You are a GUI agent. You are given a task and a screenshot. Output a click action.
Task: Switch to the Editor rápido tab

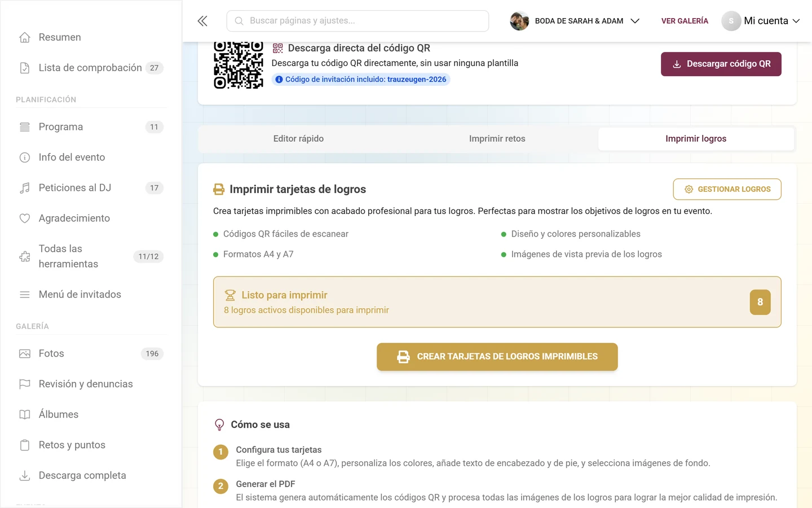pos(298,139)
